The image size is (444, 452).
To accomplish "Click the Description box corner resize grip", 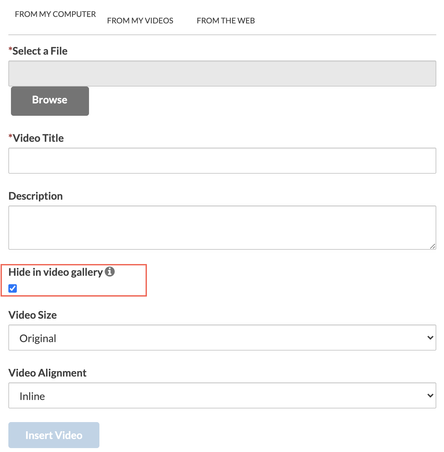I will tap(432, 246).
